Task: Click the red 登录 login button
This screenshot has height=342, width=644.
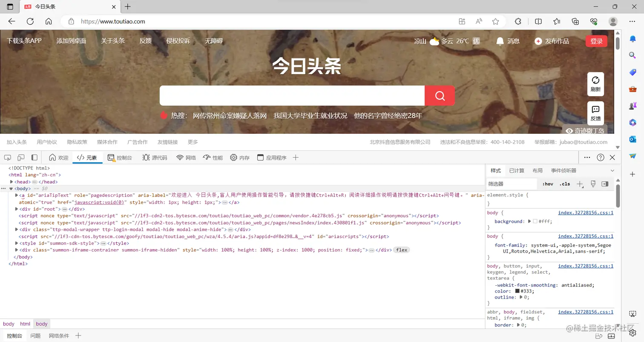Action: coord(596,41)
